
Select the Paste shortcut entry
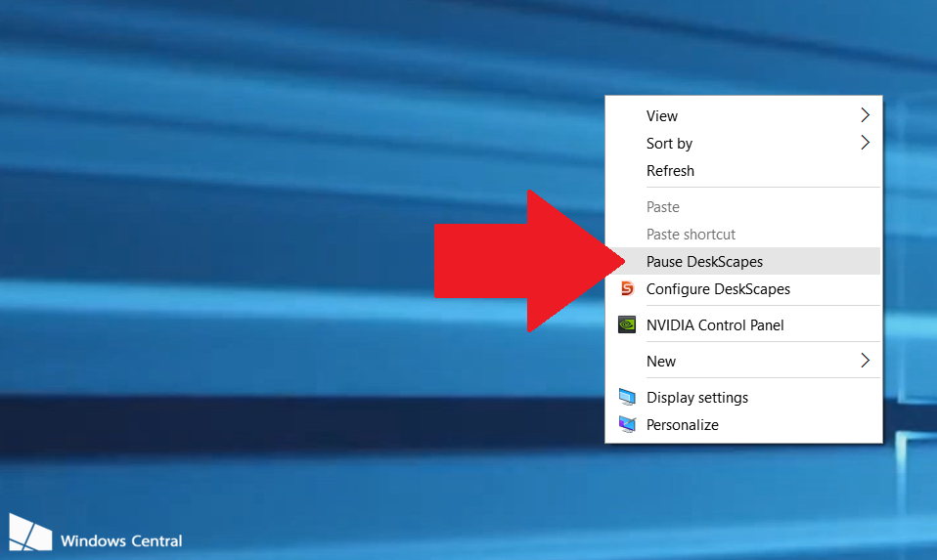point(743,235)
